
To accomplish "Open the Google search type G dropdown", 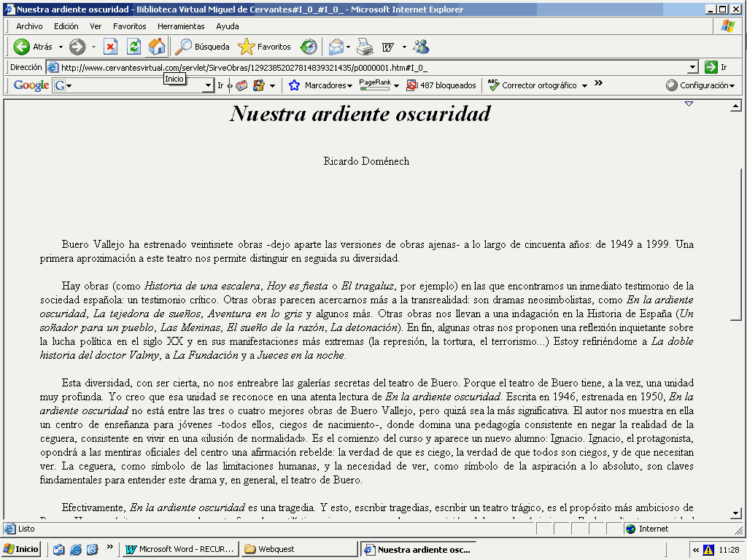I will click(69, 86).
